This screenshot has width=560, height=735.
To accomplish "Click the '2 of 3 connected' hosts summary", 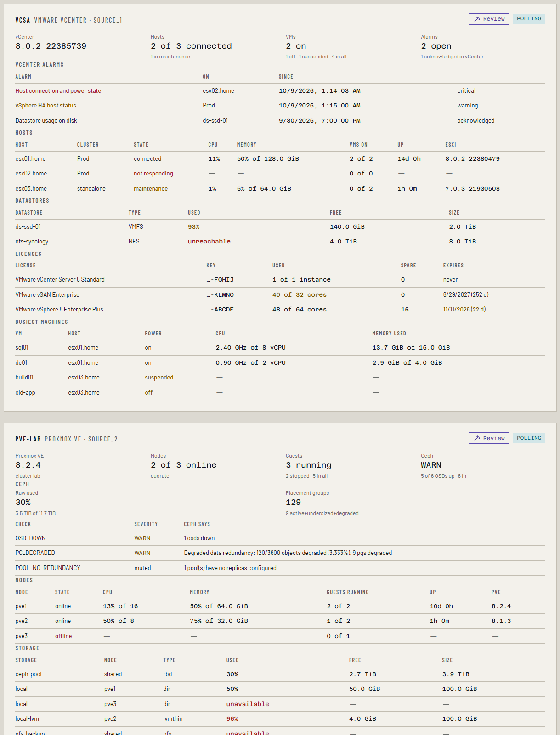I will click(x=191, y=46).
